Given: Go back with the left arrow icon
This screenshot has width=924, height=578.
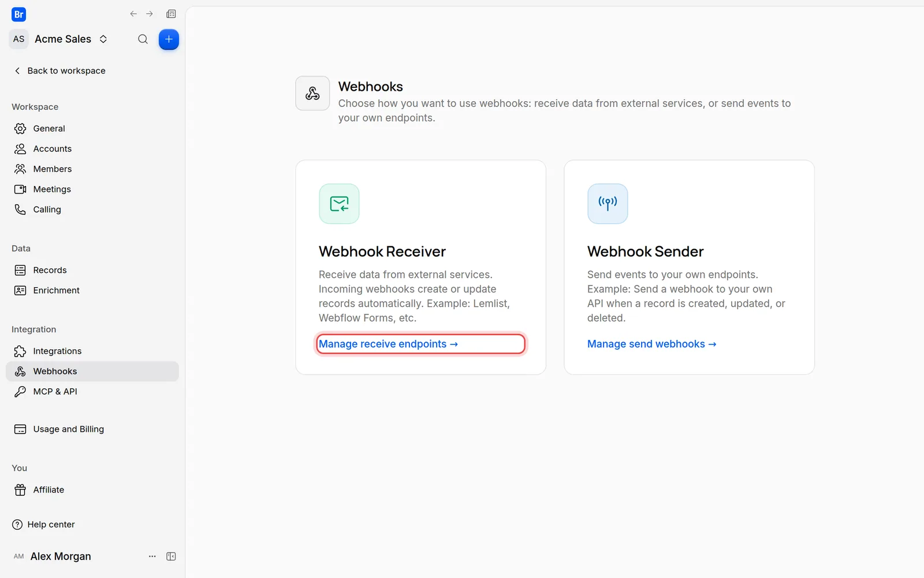Looking at the screenshot, I should pos(133,14).
